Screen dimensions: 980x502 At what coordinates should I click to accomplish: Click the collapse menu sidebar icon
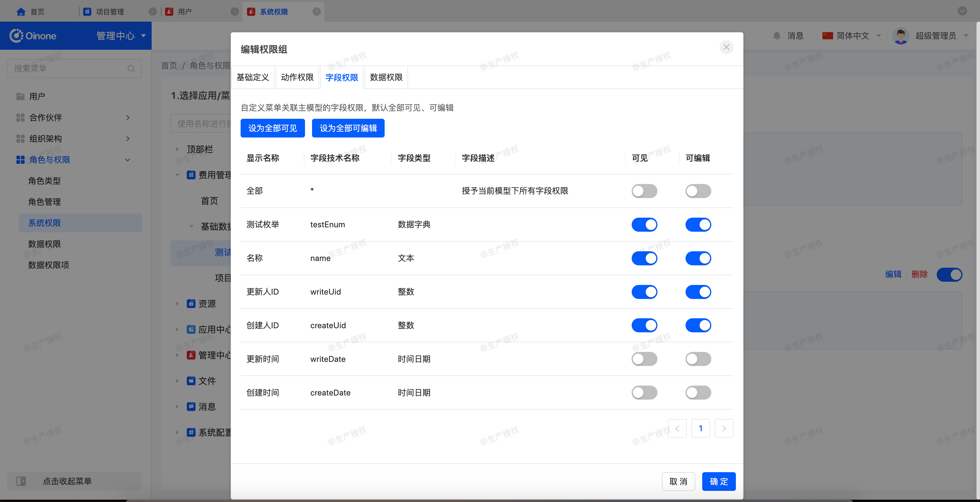(21, 481)
